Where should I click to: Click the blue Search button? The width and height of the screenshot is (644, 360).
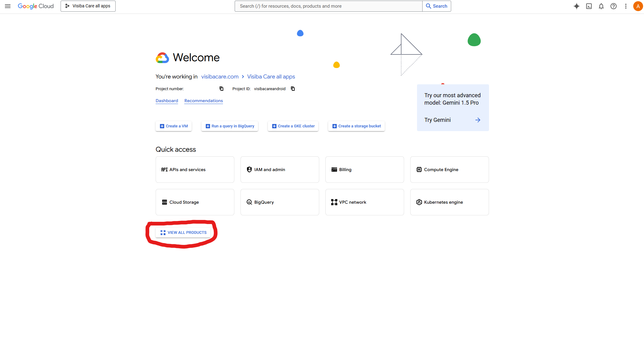[437, 6]
